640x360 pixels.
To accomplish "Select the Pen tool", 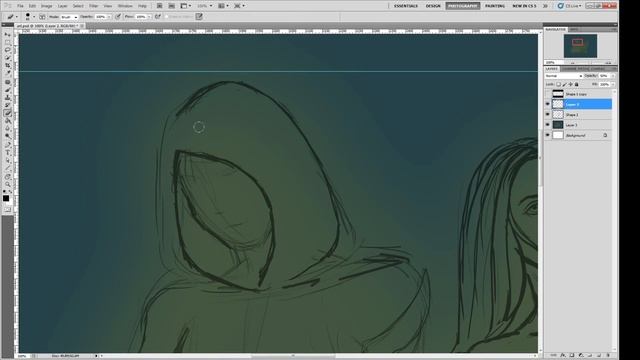I will click(7, 144).
